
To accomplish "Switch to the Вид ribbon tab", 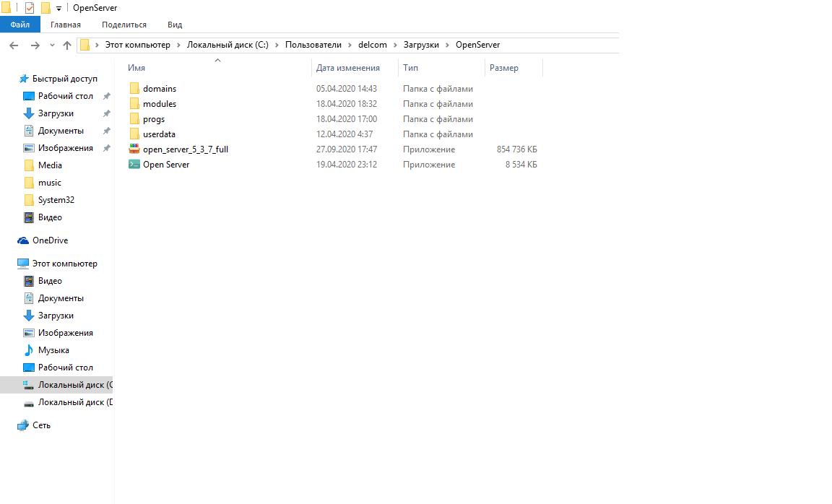I will [x=175, y=25].
